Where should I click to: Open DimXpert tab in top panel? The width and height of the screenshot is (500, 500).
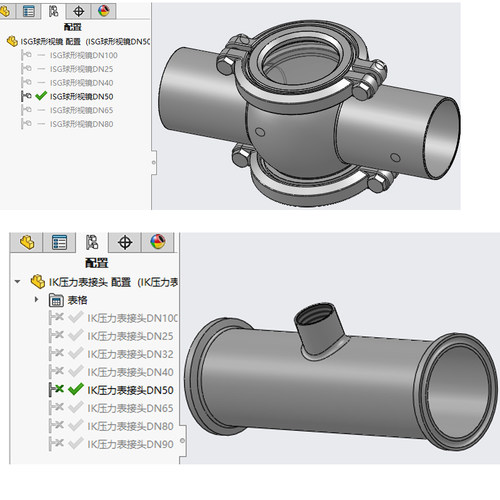[78, 11]
